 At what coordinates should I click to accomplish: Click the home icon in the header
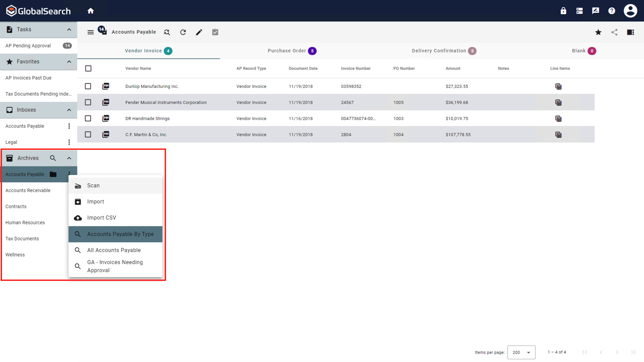91,11
